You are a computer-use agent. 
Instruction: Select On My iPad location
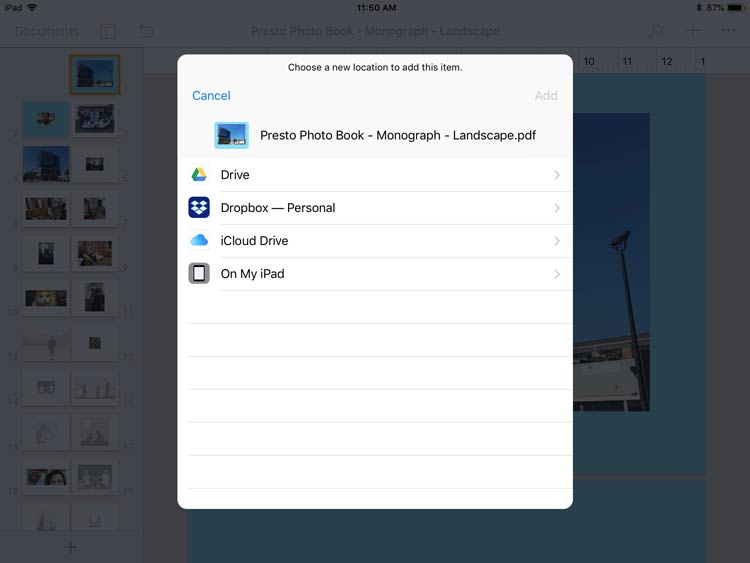[375, 274]
